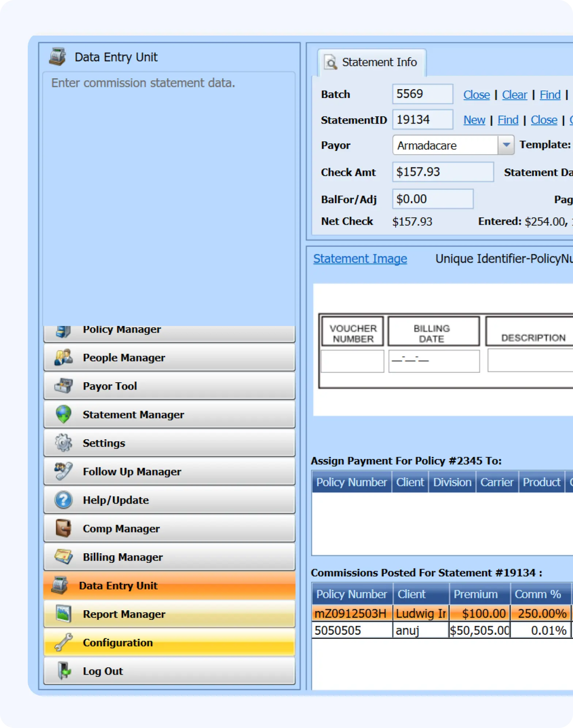Click the Follow Up Manager phone icon

pyautogui.click(x=63, y=471)
